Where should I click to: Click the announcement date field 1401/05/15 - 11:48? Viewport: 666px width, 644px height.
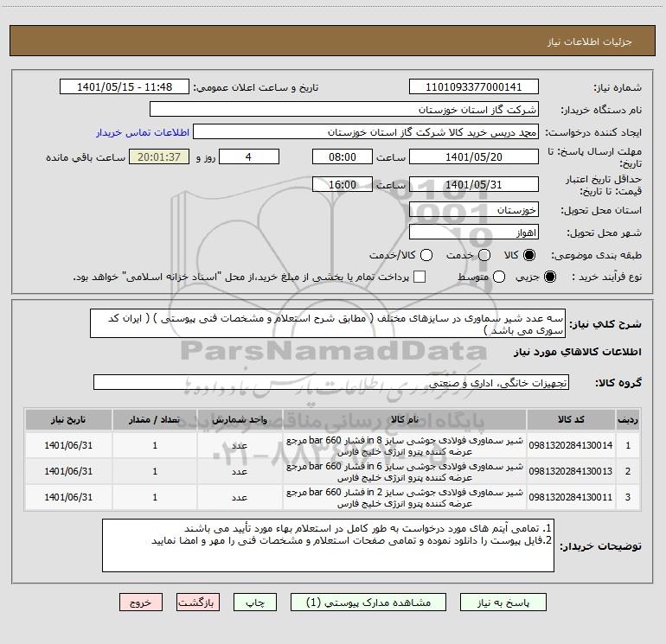point(125,87)
